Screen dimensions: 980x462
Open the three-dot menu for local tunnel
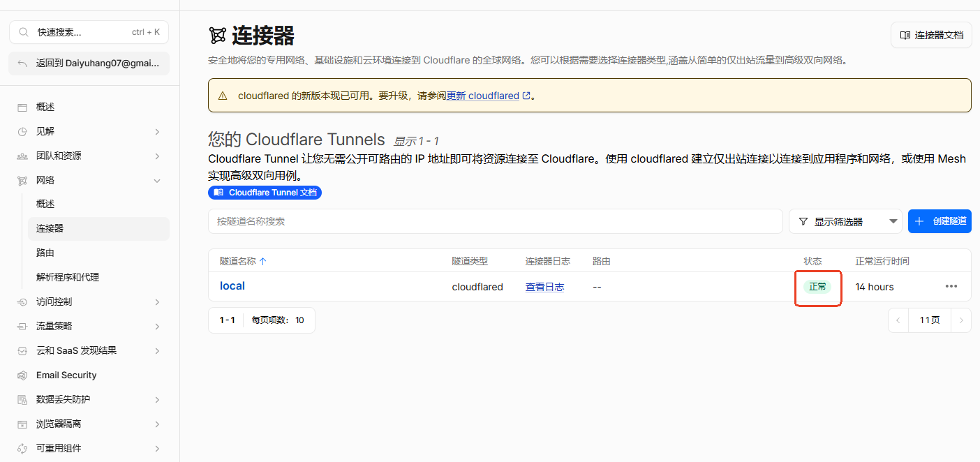951,286
